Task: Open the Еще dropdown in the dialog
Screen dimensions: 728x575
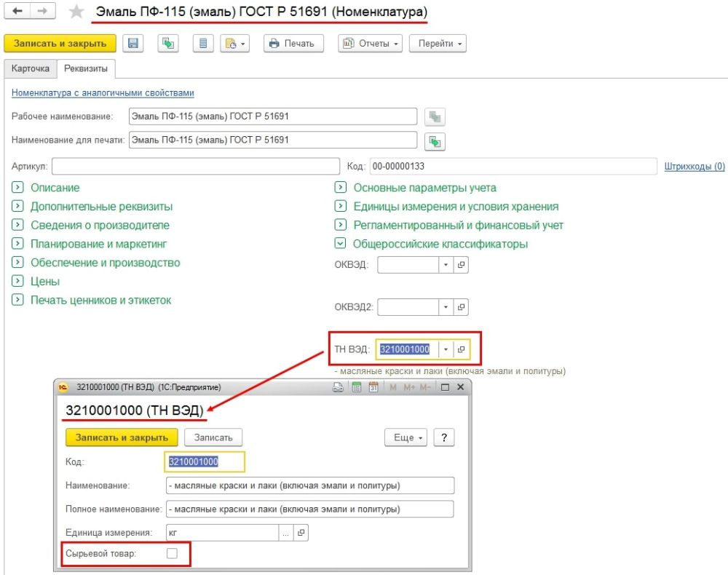Action: [405, 437]
